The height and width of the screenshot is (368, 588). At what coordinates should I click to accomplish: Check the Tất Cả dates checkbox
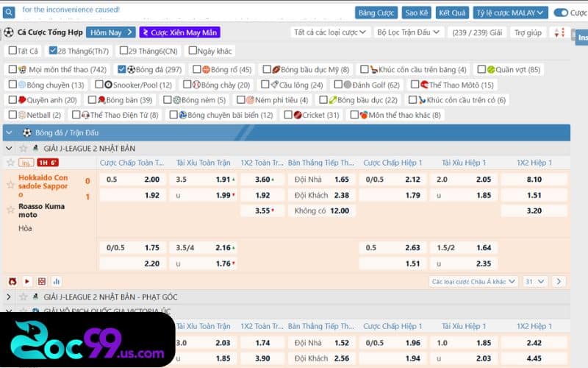click(x=12, y=50)
